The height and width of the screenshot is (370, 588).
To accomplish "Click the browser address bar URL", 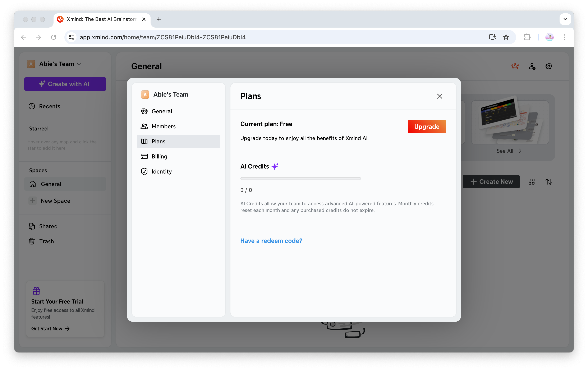I will point(163,37).
